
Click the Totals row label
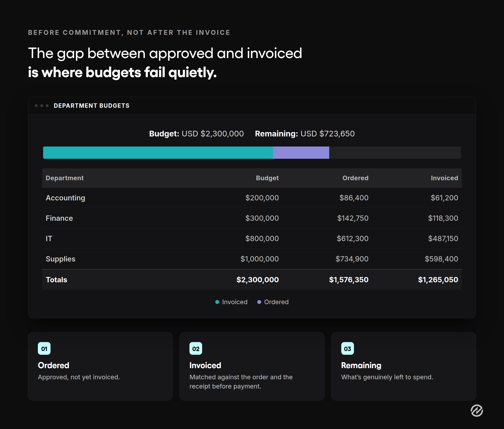click(56, 280)
